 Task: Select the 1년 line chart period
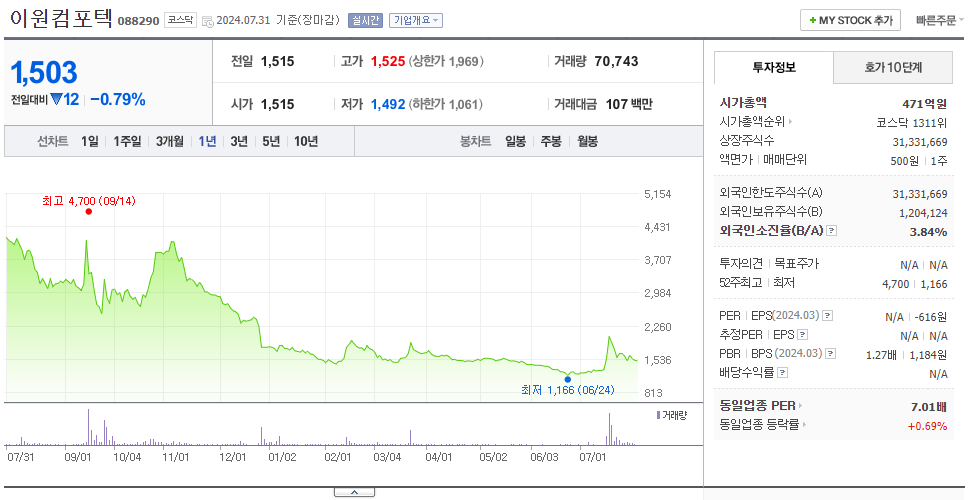point(207,141)
